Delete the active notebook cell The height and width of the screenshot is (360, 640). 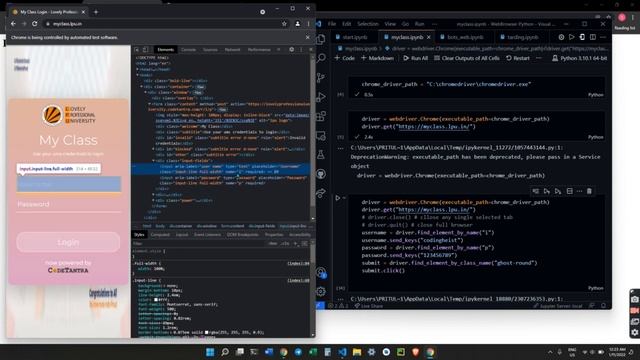coord(589,191)
